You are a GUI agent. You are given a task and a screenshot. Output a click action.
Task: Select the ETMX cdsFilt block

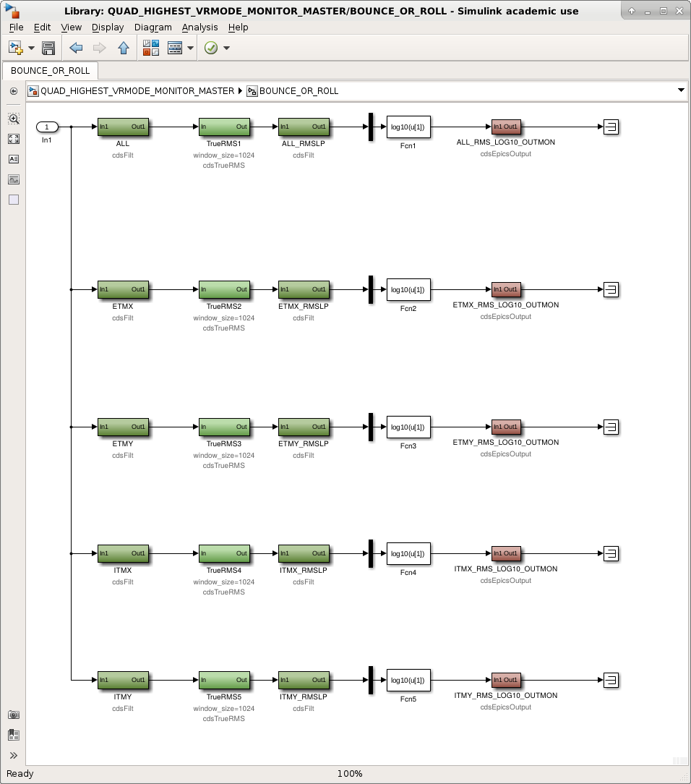tap(123, 289)
